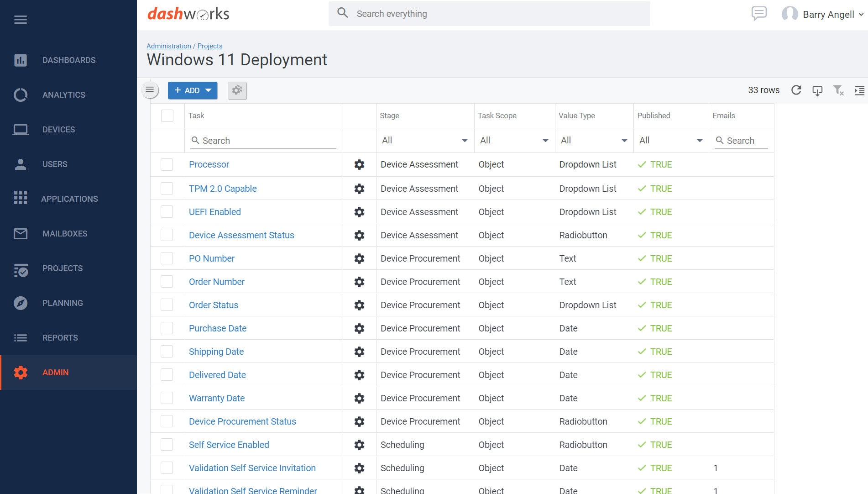Open the Stage filter dropdown

tap(425, 140)
